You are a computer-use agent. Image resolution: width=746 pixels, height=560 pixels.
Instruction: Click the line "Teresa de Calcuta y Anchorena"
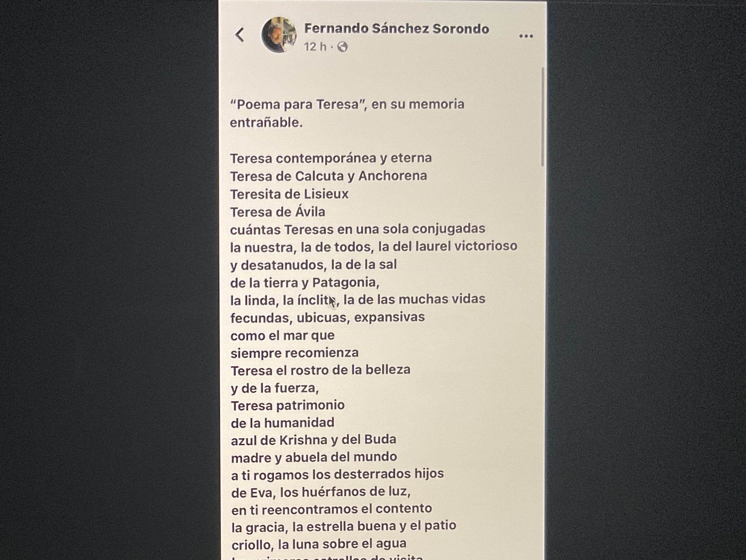tap(328, 176)
